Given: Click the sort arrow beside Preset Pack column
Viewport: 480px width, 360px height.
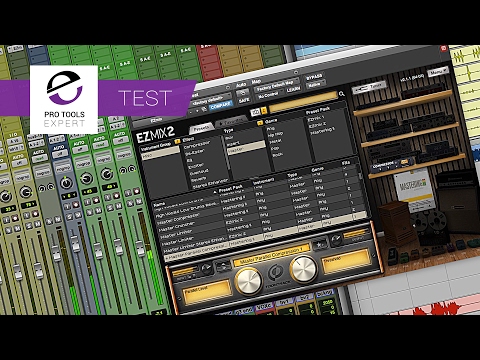Looking at the screenshot, I should [214, 193].
